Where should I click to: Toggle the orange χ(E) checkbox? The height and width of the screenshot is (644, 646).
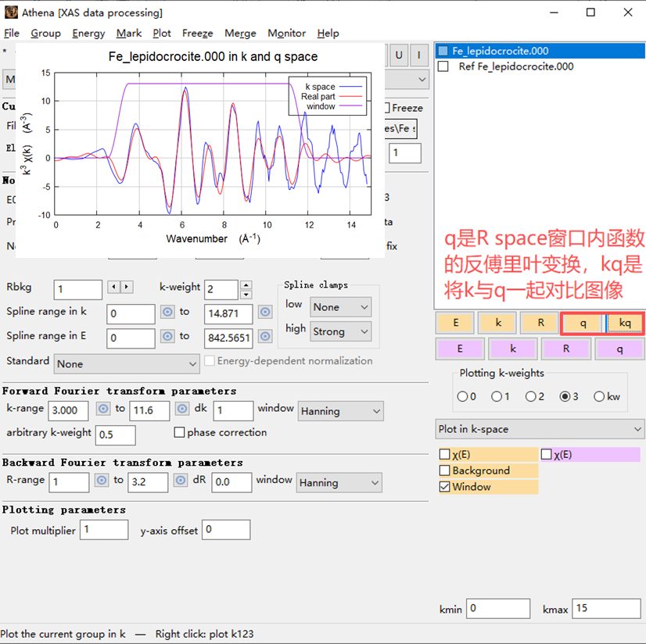click(444, 454)
